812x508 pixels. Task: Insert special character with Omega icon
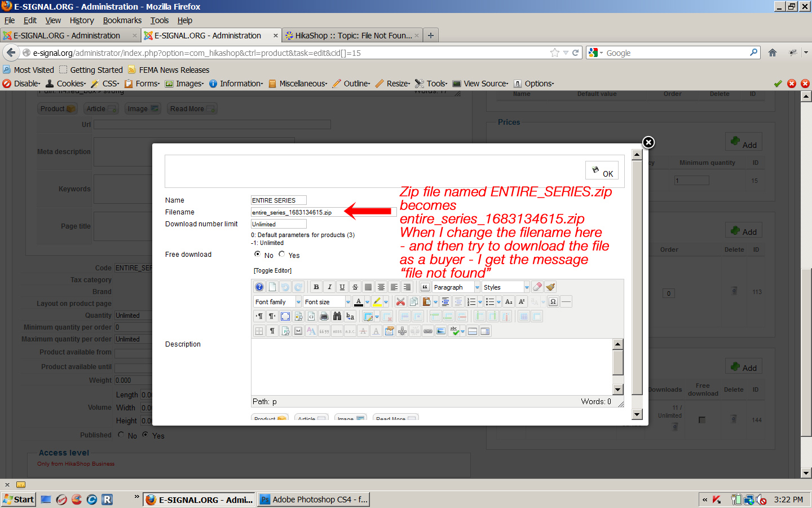(x=553, y=302)
